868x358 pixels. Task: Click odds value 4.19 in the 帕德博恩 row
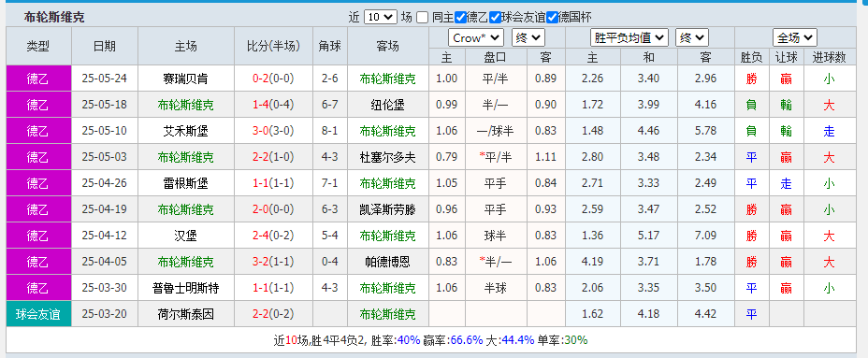tap(592, 262)
